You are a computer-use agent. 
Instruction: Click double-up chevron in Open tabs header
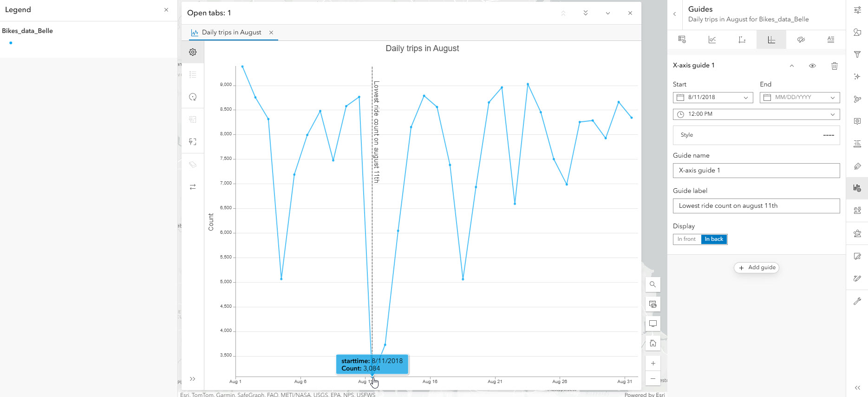(x=563, y=13)
